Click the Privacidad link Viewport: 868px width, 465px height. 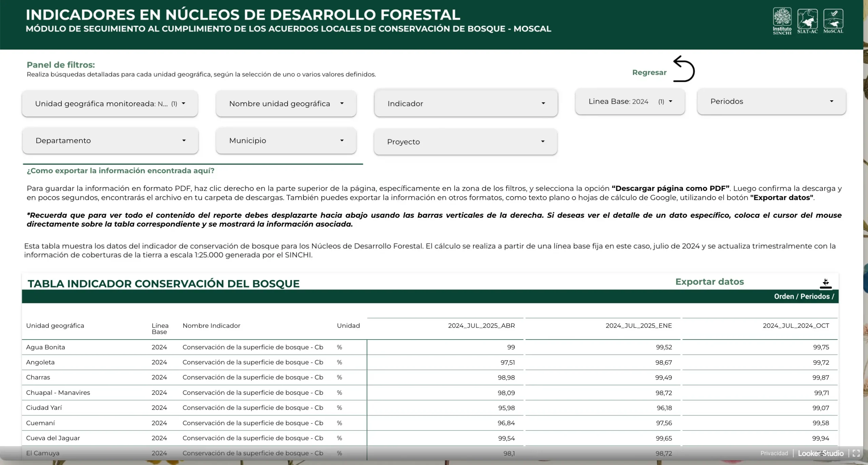(774, 453)
